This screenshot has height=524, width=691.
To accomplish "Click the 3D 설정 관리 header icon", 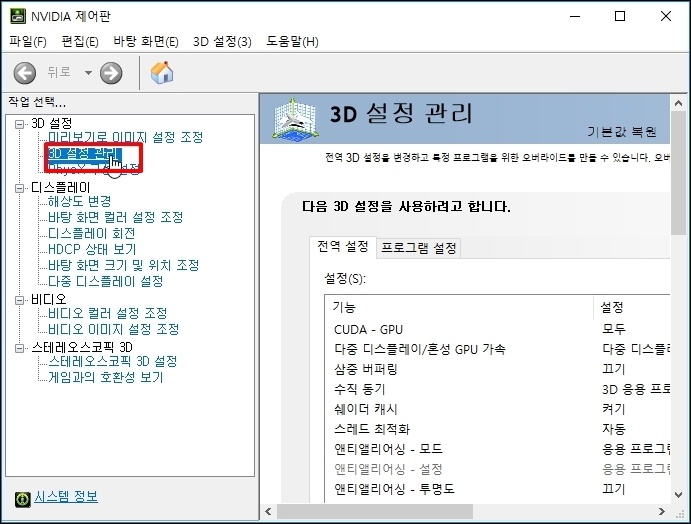I will 295,119.
